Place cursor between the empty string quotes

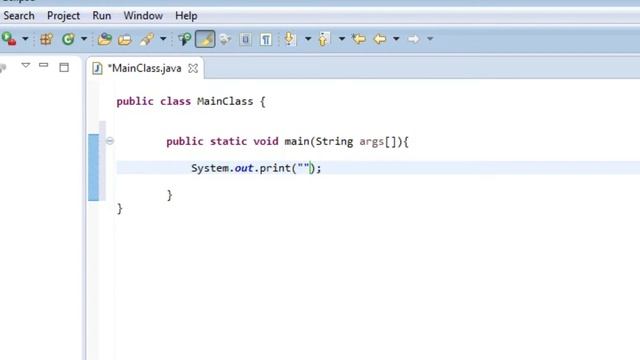pyautogui.click(x=303, y=167)
